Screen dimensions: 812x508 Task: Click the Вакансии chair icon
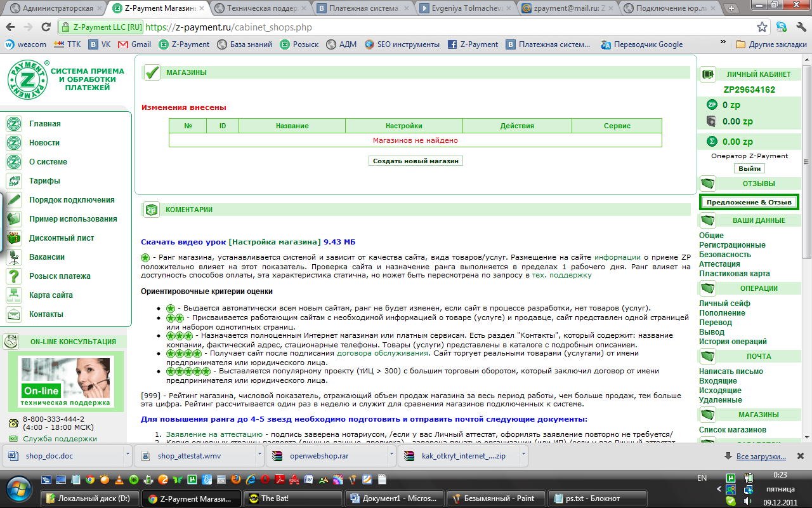(14, 257)
